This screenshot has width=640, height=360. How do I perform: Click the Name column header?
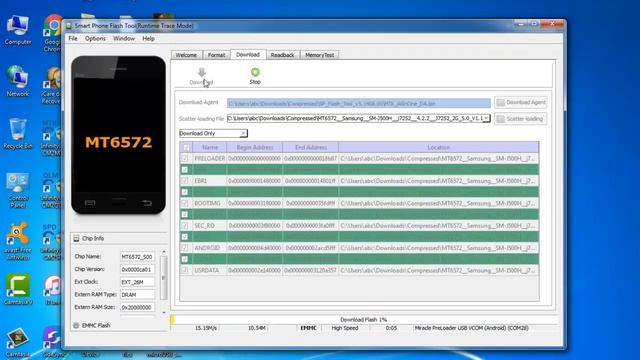coord(210,147)
